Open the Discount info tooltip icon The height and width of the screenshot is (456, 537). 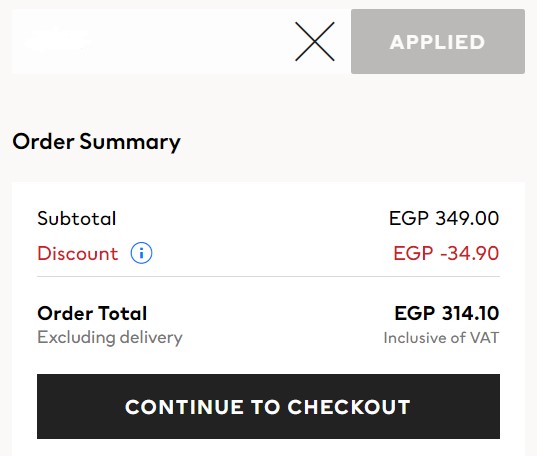[141, 253]
